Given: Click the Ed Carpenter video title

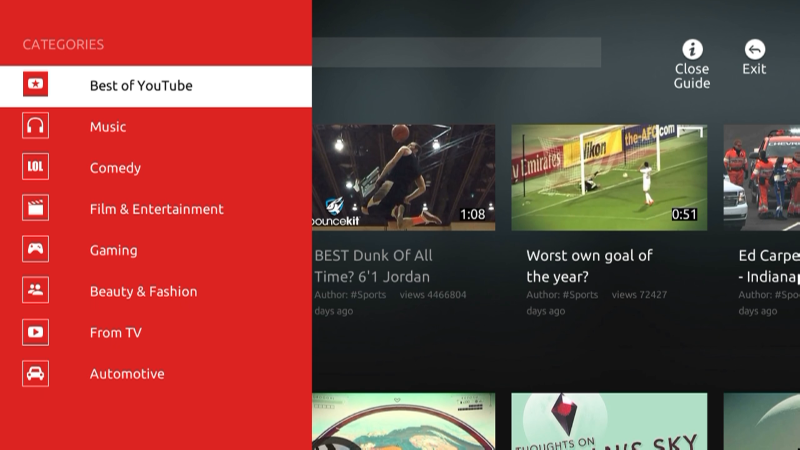Looking at the screenshot, I should [x=769, y=266].
